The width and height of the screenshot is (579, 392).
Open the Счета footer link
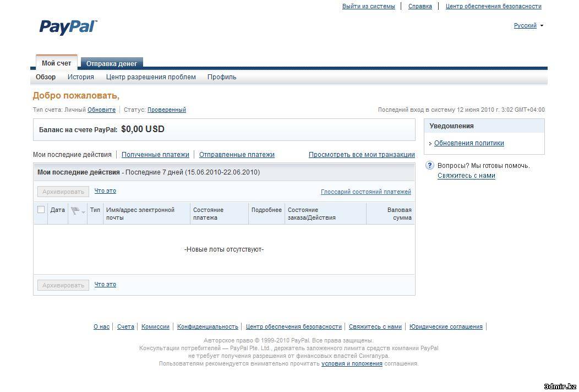[x=125, y=326]
